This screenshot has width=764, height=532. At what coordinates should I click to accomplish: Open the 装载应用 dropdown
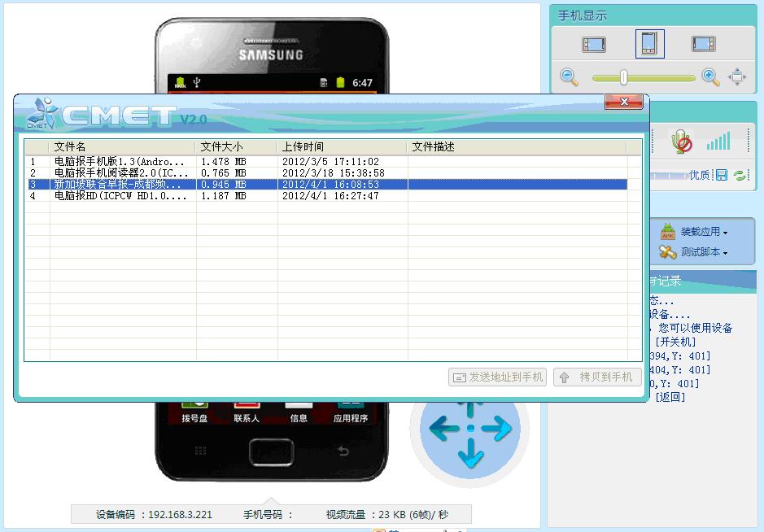[704, 232]
